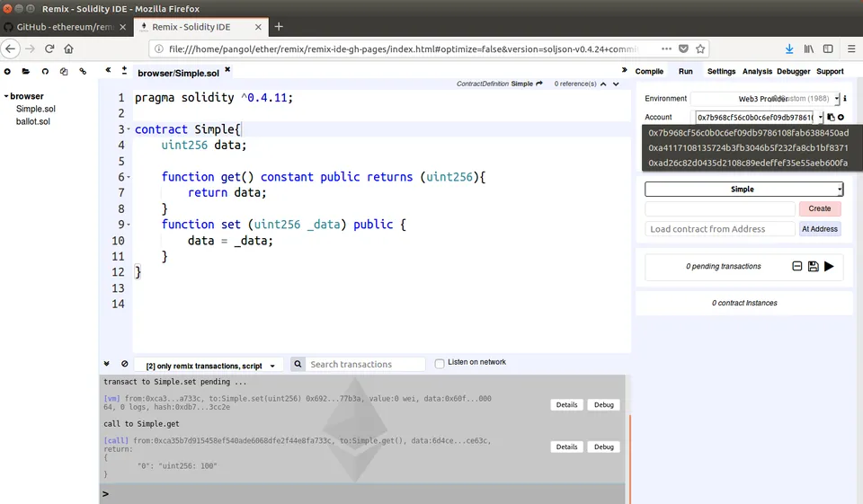Focus the Search transactions field

click(365, 364)
